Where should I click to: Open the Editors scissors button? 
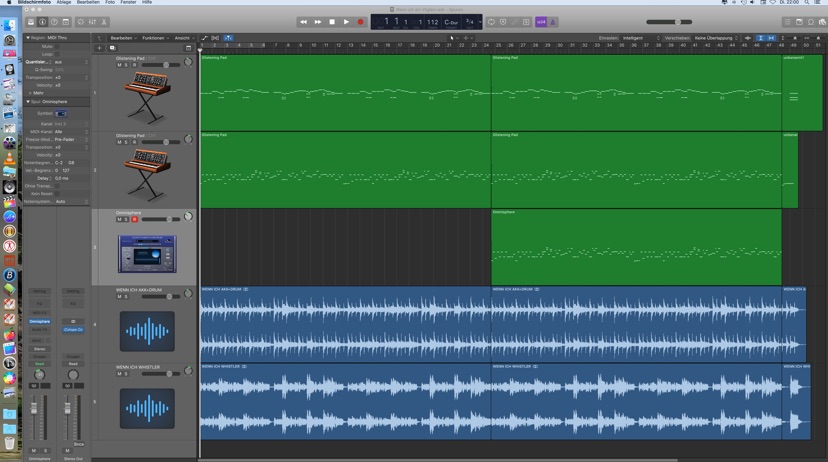coord(104,22)
